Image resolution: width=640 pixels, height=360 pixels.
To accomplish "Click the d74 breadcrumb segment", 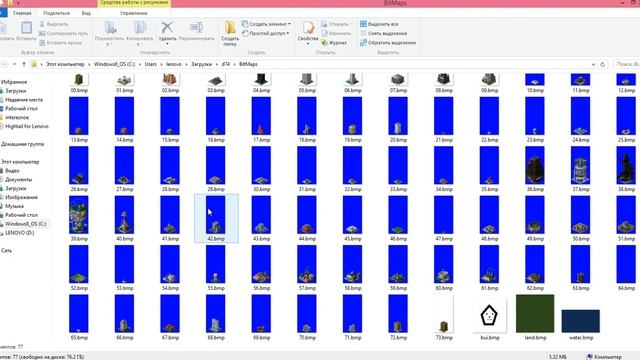I will click(x=226, y=64).
